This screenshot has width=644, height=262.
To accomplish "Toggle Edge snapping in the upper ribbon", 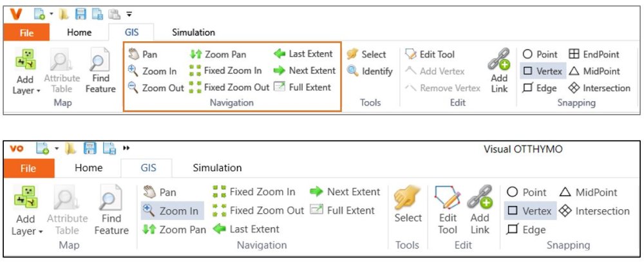I will click(540, 88).
